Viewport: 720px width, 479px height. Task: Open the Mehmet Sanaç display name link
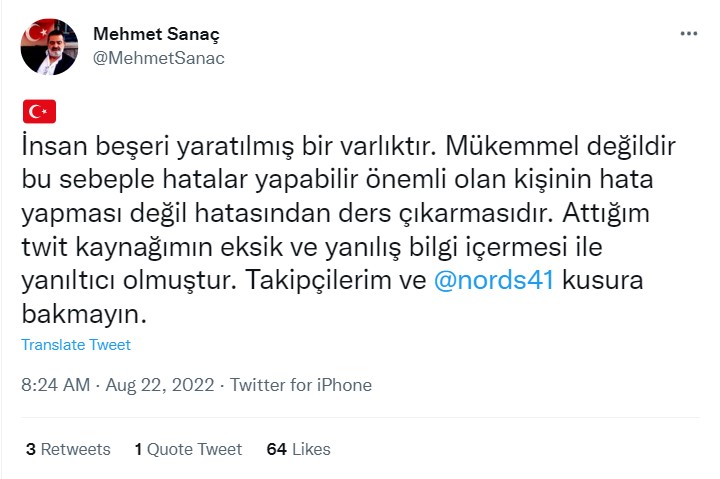(x=156, y=34)
